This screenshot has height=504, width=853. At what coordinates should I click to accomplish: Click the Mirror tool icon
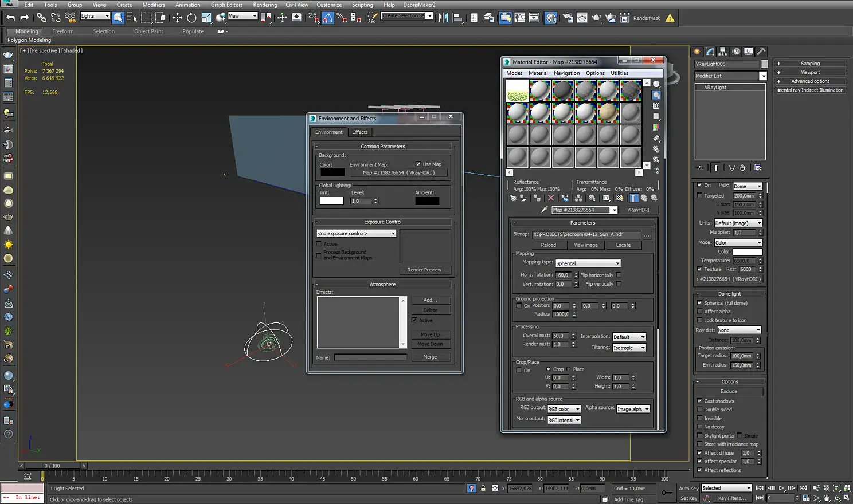[443, 18]
